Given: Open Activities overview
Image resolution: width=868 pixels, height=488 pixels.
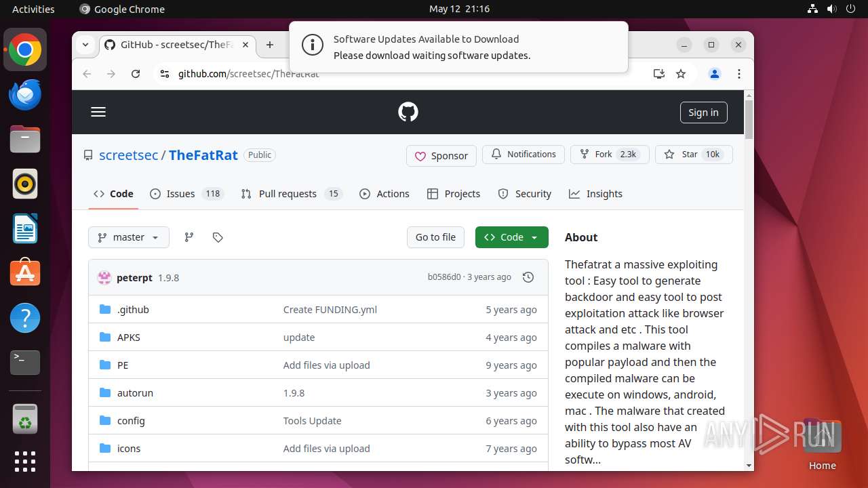Looking at the screenshot, I should [x=33, y=9].
